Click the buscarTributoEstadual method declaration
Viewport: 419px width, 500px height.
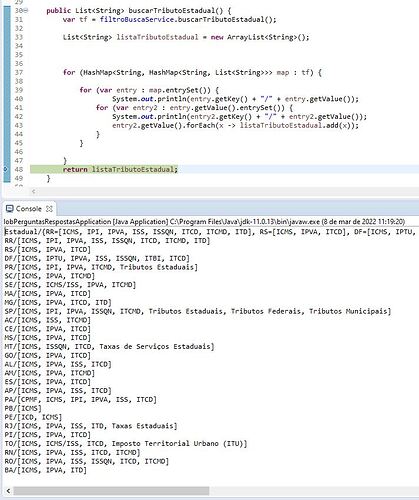tap(139, 11)
